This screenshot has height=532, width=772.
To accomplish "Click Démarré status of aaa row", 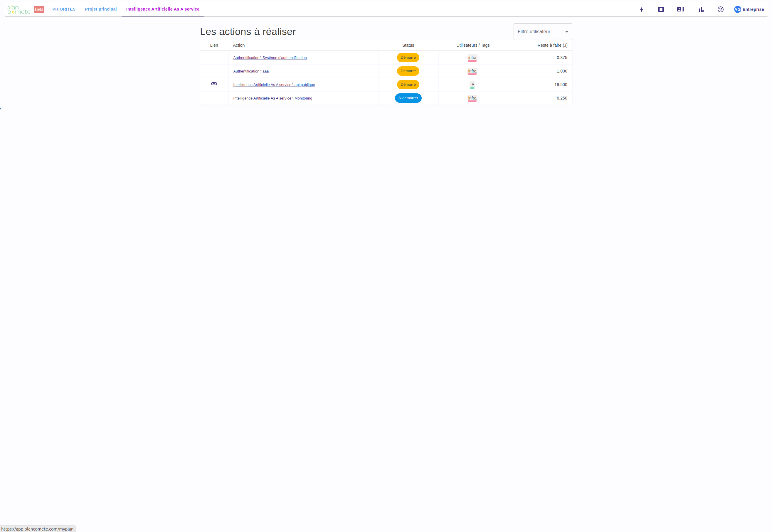I will click(408, 71).
